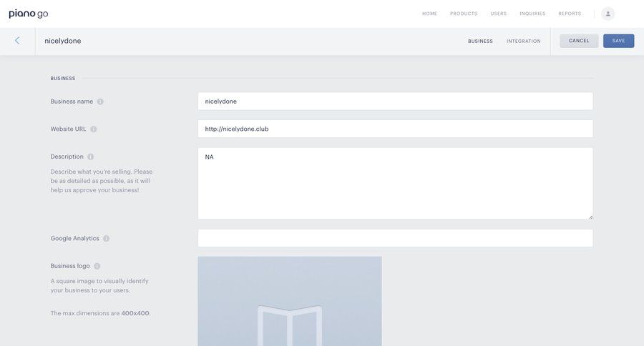This screenshot has height=346, width=644.
Task: Click the blue Save button
Action: pyautogui.click(x=618, y=41)
